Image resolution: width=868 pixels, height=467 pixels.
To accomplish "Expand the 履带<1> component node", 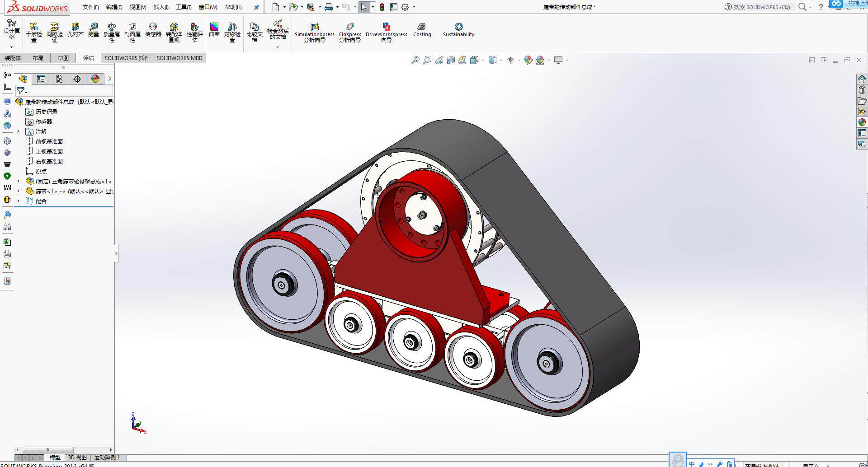I will (19, 191).
